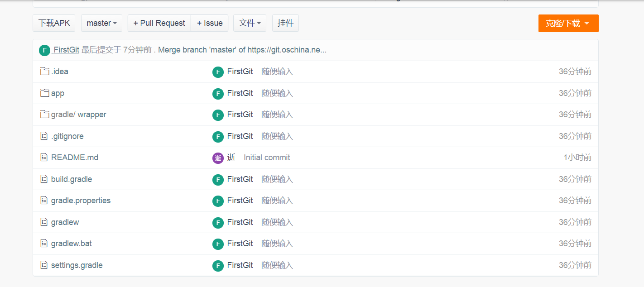This screenshot has height=287, width=644.
Task: Click the 逝 author name link
Action: pyautogui.click(x=231, y=158)
